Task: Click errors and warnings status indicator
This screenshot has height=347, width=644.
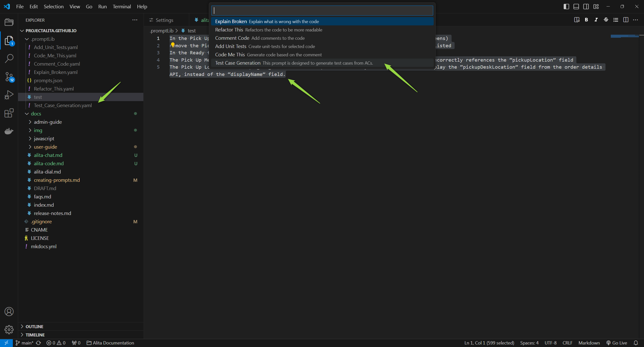Action: click(56, 343)
